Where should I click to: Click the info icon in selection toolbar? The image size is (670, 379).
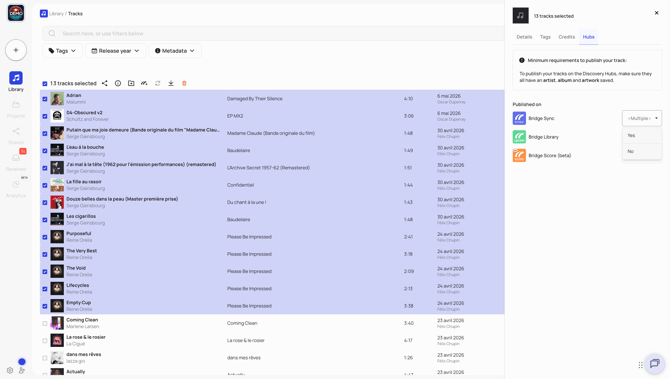118,83
